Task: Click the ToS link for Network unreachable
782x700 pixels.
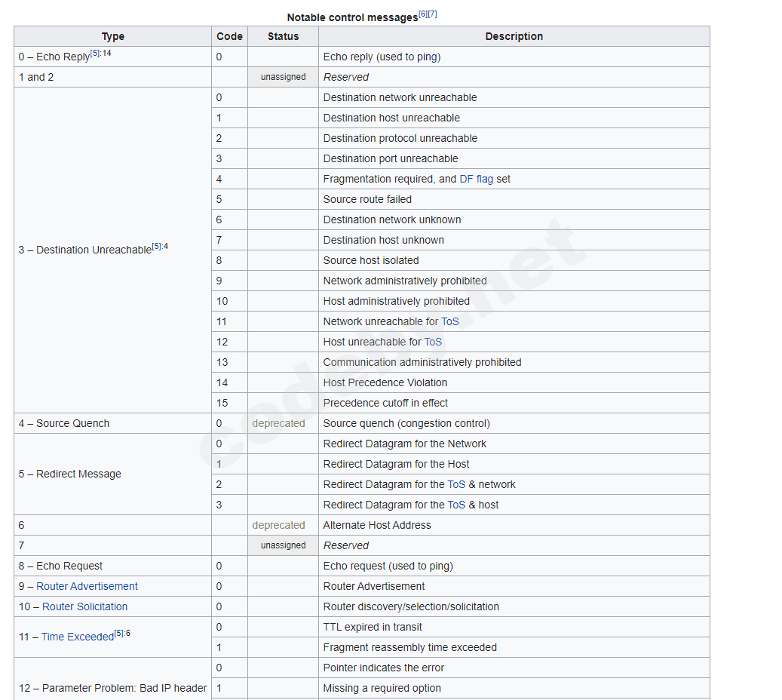Action: tap(450, 321)
